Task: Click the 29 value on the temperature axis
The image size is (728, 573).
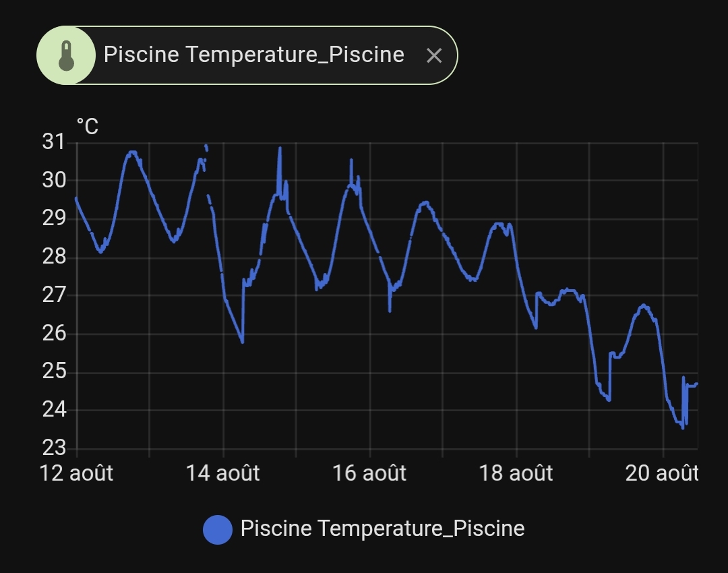Action: pos(53,219)
